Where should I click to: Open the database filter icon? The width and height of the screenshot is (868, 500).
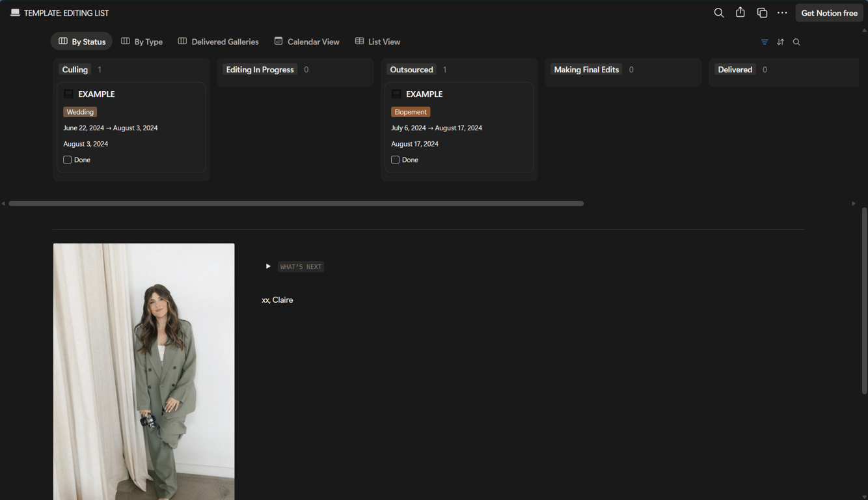765,42
